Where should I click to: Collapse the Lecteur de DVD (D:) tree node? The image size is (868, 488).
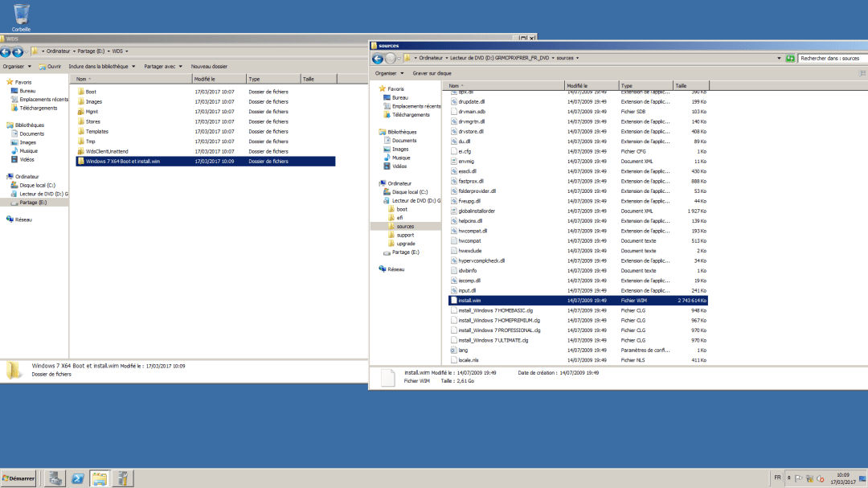pyautogui.click(x=379, y=200)
